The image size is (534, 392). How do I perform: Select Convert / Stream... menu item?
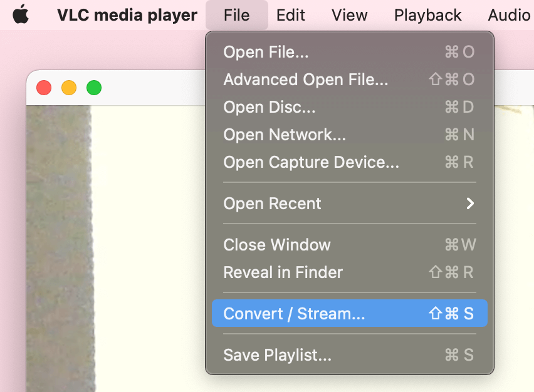pos(294,314)
